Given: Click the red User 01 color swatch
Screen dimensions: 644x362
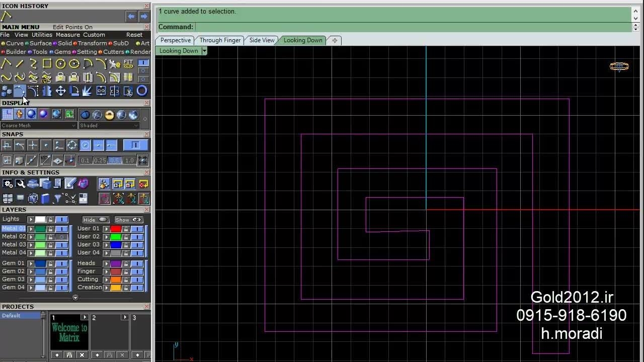Looking at the screenshot, I should 116,229.
